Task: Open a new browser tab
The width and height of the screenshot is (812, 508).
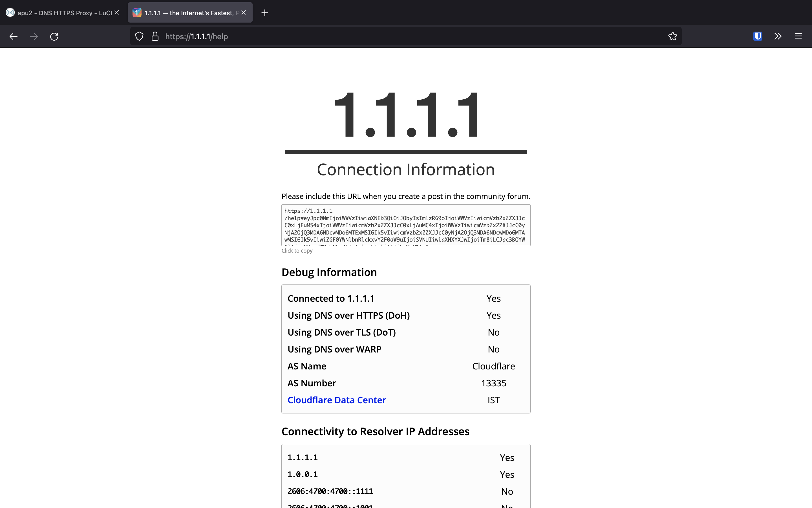Action: click(265, 13)
